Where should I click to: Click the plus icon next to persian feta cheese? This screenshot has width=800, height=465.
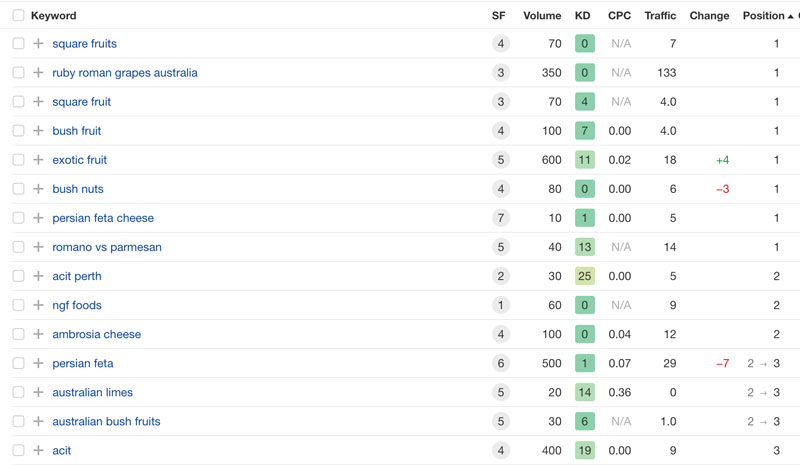38,218
